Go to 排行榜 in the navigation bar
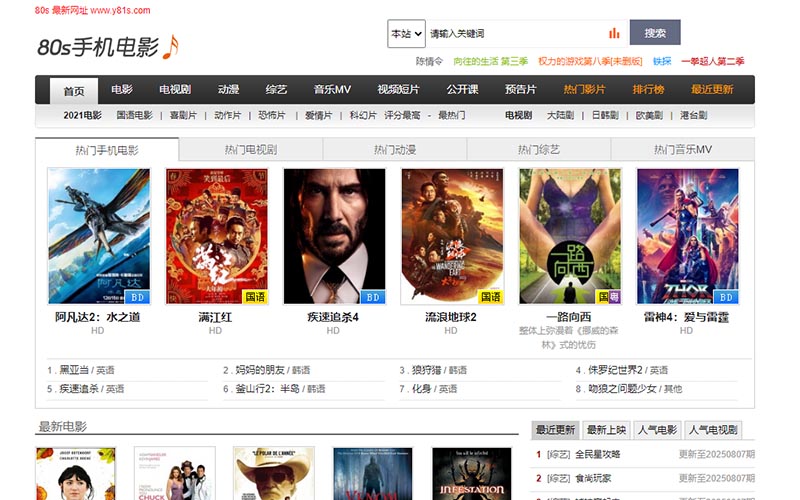The width and height of the screenshot is (800, 500). (x=648, y=89)
